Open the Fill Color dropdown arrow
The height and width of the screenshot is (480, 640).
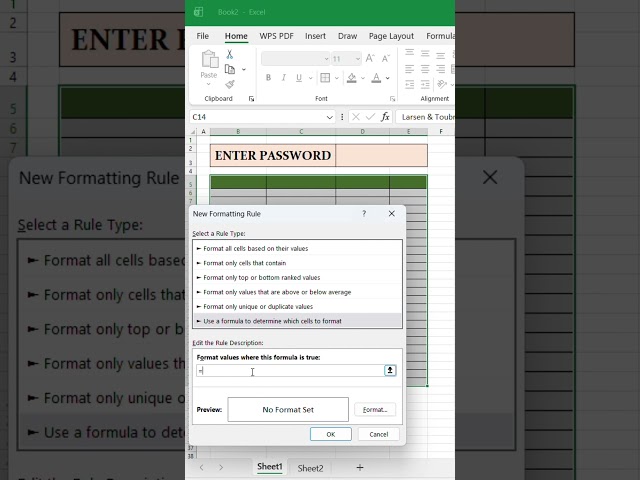pyautogui.click(x=362, y=78)
